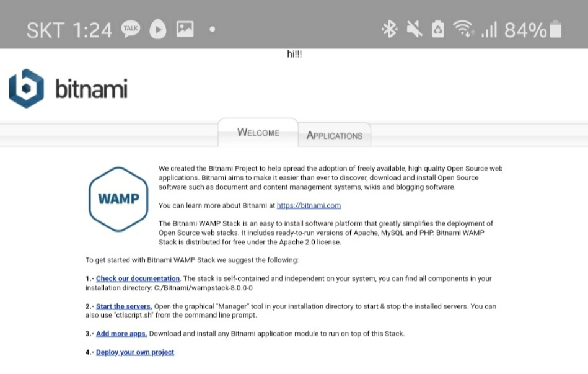The width and height of the screenshot is (588, 374).
Task: Click the 'We created the Bitnami Project' paragraph
Action: [330, 177]
